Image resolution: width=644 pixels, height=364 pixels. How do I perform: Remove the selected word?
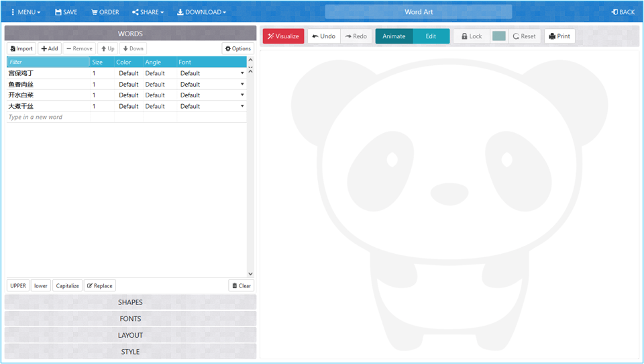click(x=80, y=48)
